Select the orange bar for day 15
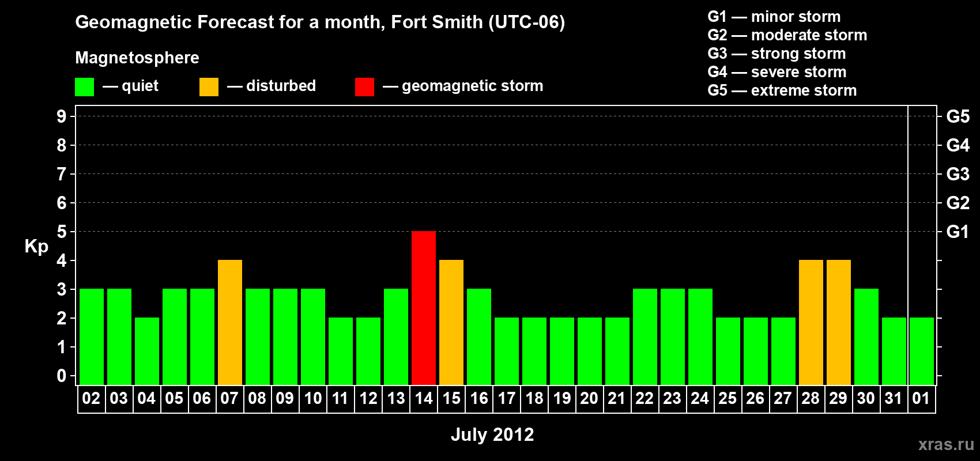 (x=451, y=322)
